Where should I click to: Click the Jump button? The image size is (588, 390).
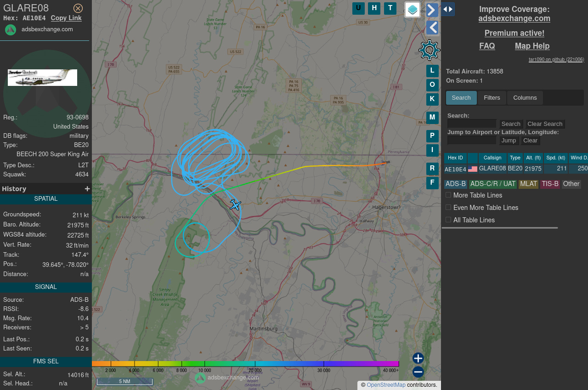coord(509,141)
